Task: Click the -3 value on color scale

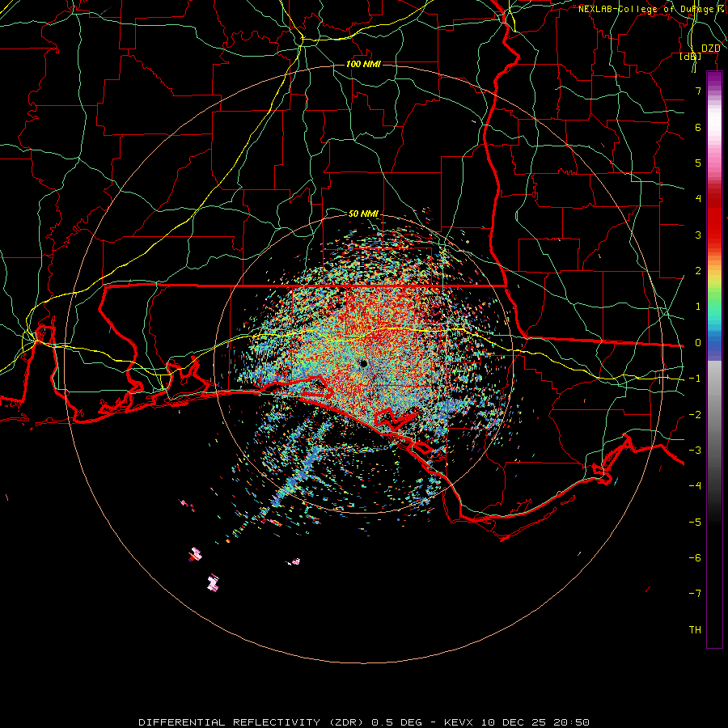Action: point(695,450)
